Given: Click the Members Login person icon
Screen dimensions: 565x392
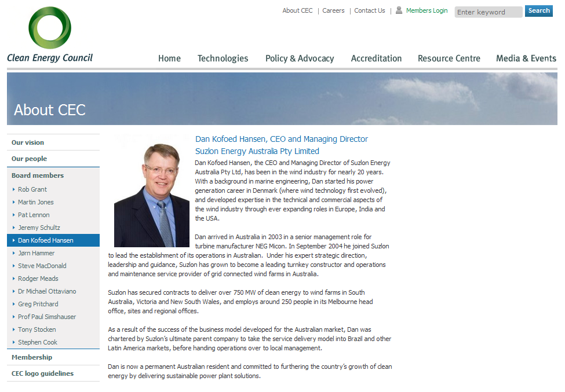Looking at the screenshot, I should (399, 10).
